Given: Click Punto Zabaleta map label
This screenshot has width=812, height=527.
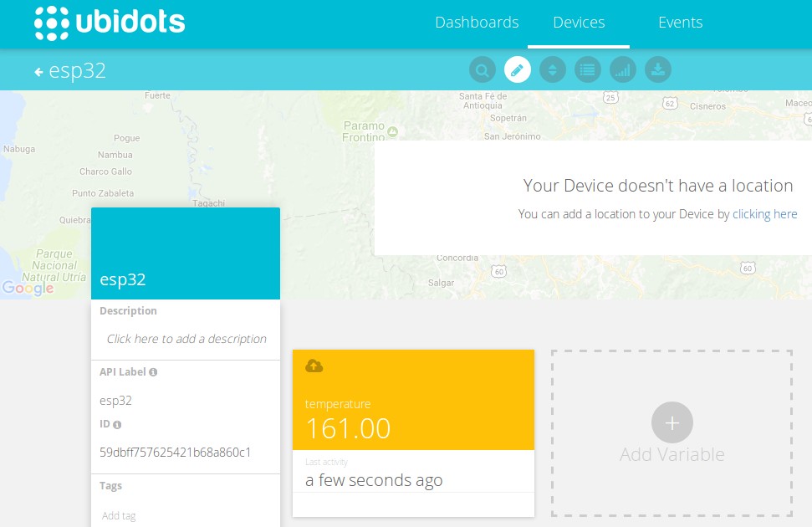Looking at the screenshot, I should tap(103, 193).
